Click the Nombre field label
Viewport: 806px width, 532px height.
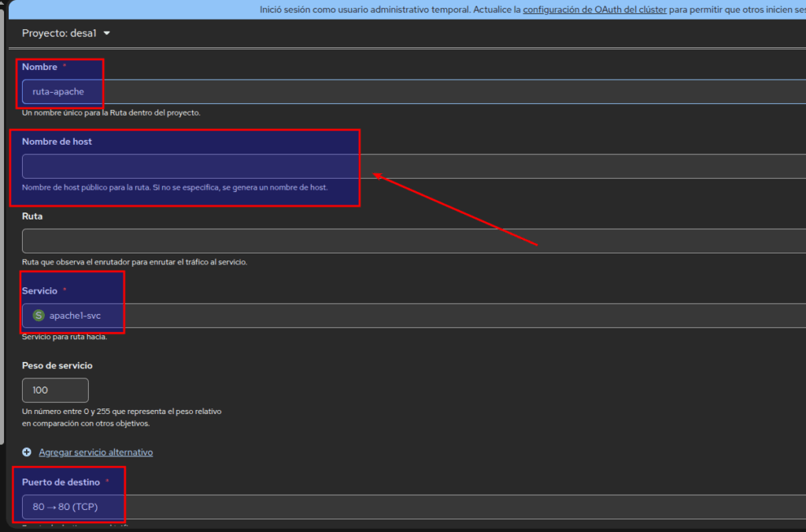(x=39, y=67)
